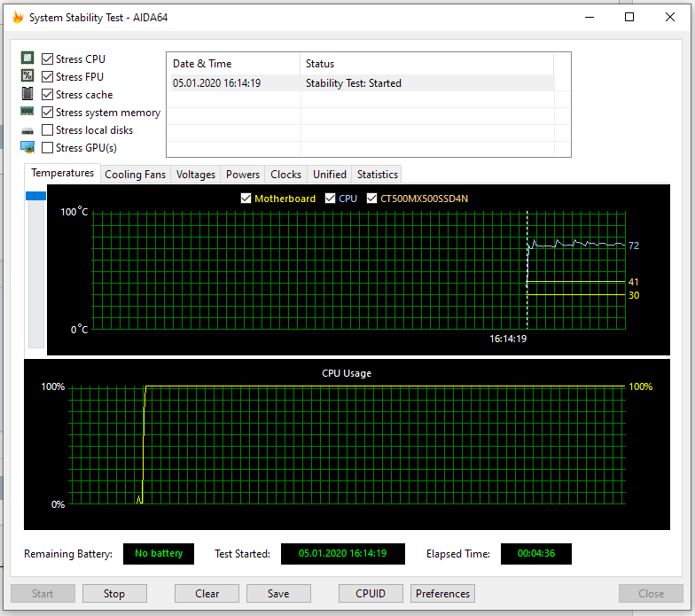Enable the Stress local disks checkbox
The height and width of the screenshot is (616, 695).
[x=48, y=129]
